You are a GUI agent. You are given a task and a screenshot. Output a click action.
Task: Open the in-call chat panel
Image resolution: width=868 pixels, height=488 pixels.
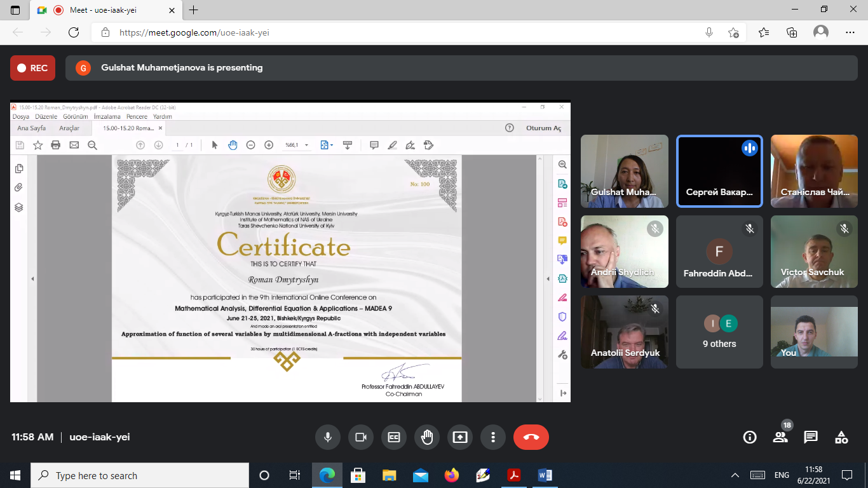coord(811,437)
